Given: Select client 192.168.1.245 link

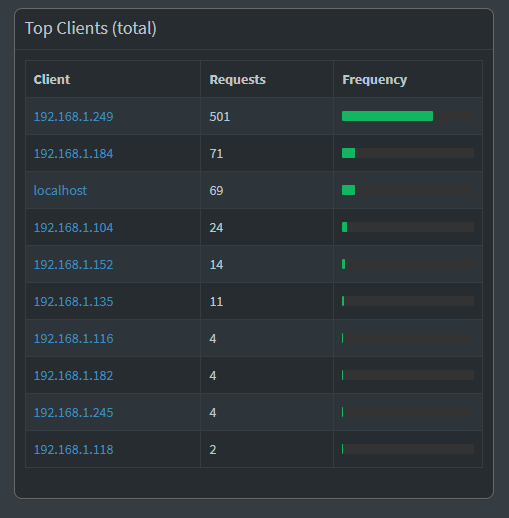Looking at the screenshot, I should [x=73, y=412].
